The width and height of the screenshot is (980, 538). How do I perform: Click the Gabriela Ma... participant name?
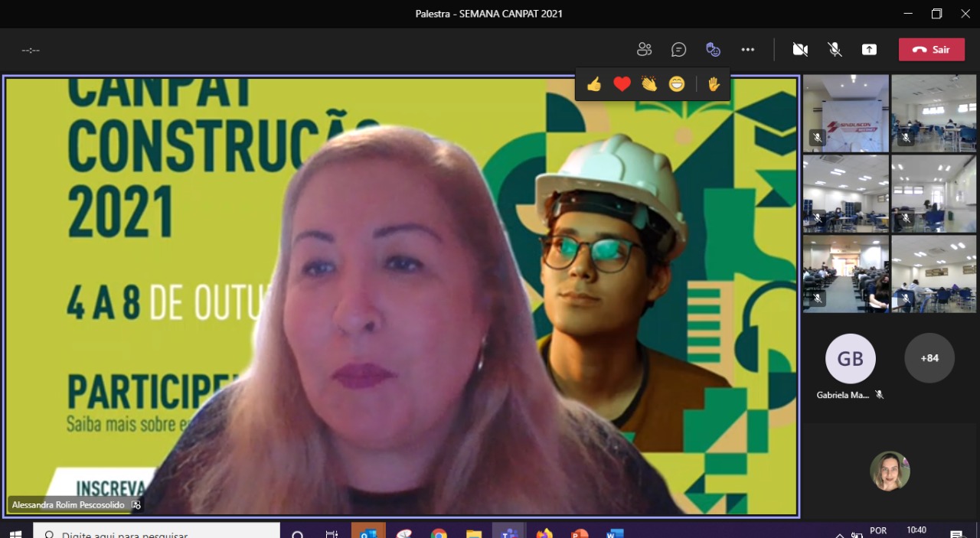pos(842,395)
